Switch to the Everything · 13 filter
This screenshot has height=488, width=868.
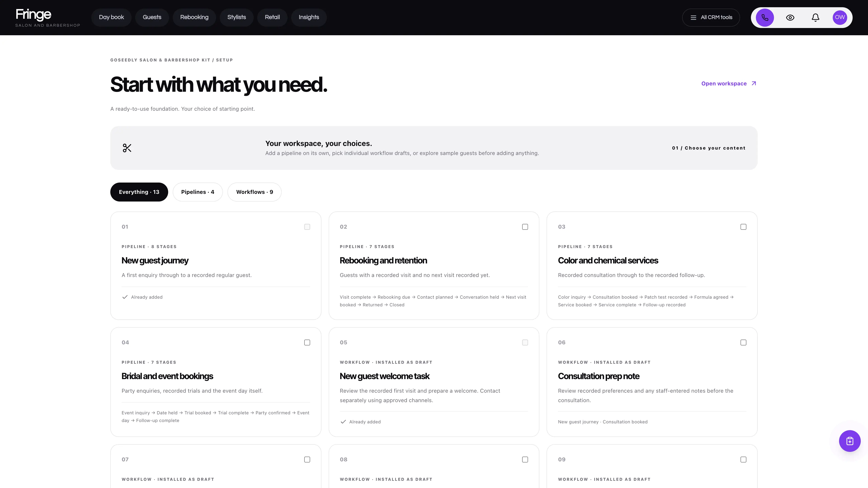(139, 192)
